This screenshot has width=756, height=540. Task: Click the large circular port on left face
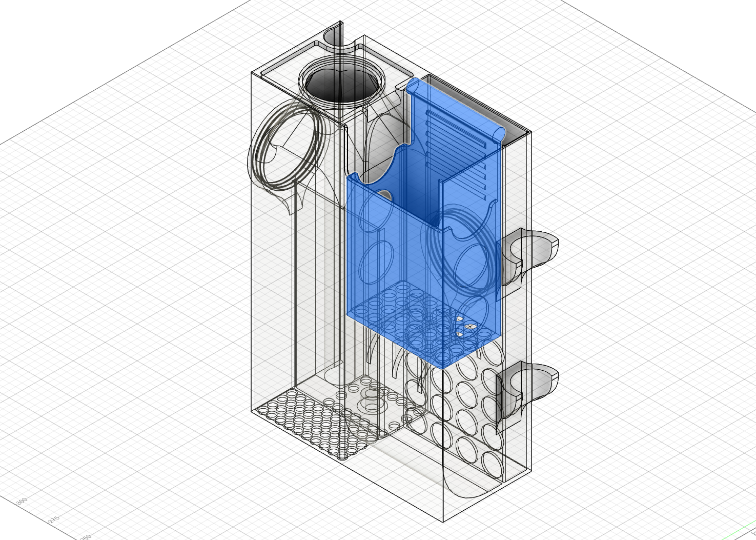click(x=287, y=146)
